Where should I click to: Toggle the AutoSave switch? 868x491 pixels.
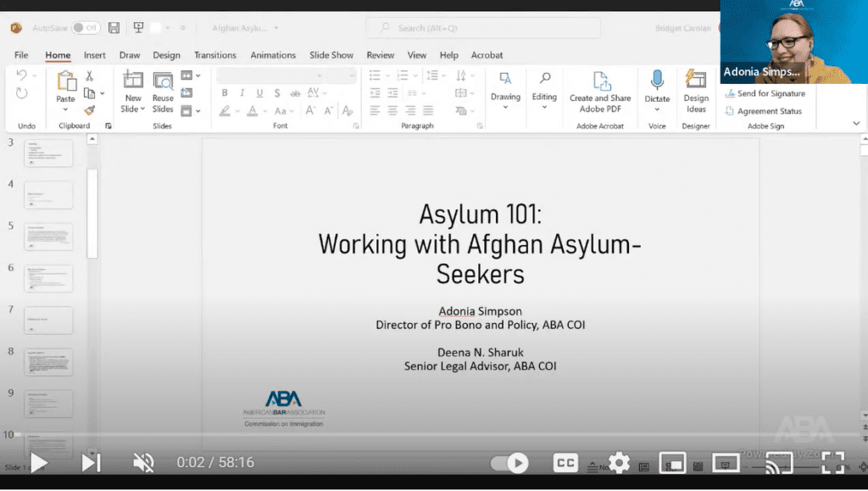(x=86, y=28)
